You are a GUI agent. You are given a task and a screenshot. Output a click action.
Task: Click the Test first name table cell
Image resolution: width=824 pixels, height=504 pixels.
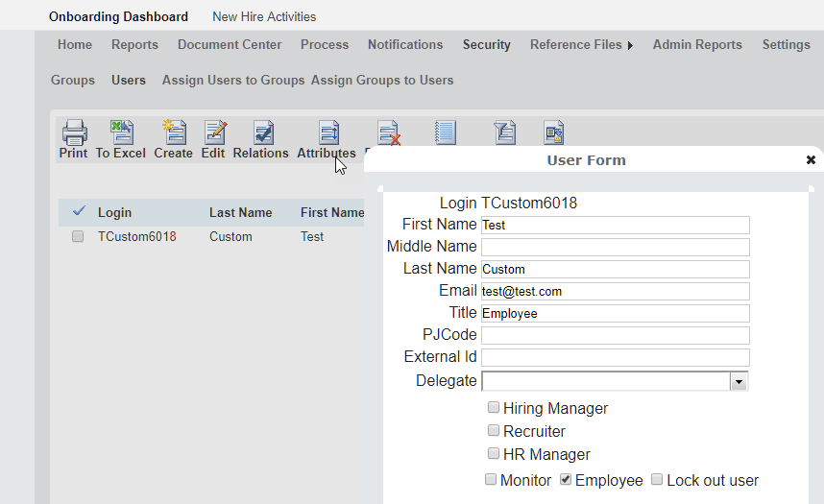pos(312,236)
